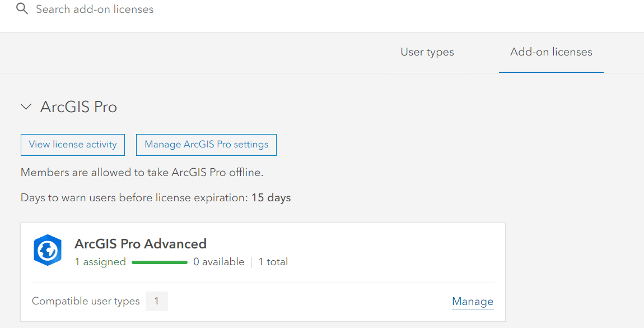644x328 pixels.
Task: Click the green license assignment progress bar
Action: 159,262
